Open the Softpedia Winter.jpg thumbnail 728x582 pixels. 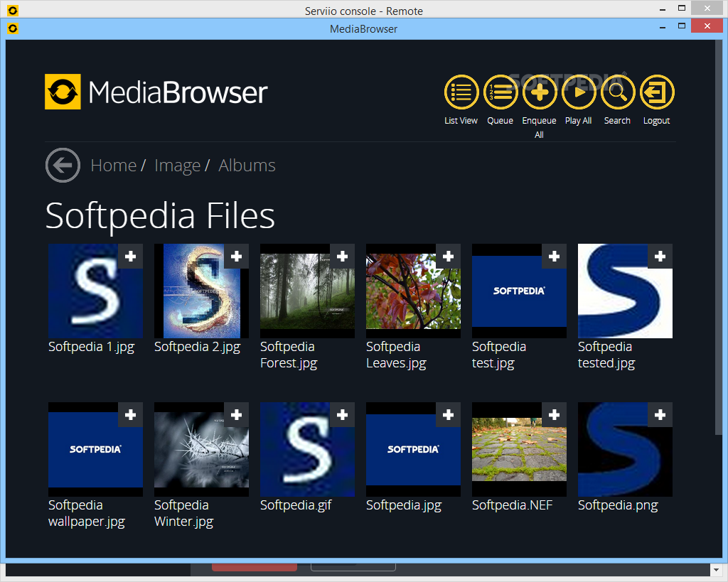[201, 449]
